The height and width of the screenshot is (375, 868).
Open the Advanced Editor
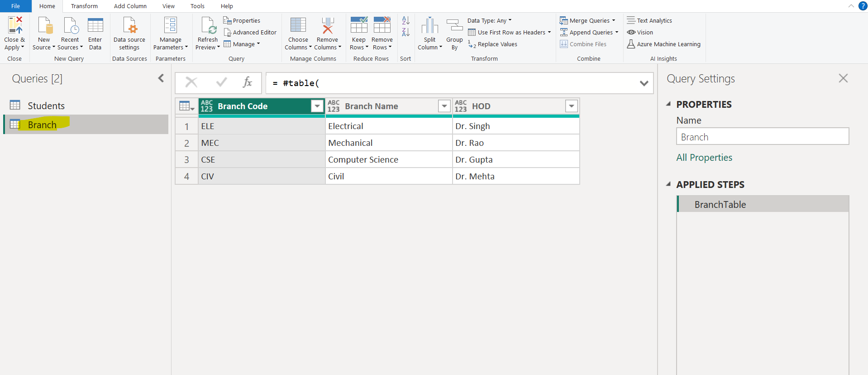pyautogui.click(x=250, y=32)
